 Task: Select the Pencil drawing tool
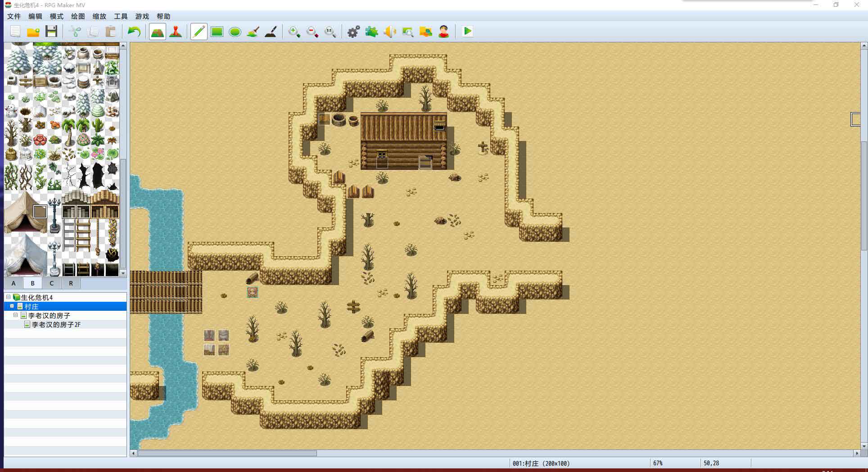(x=199, y=32)
